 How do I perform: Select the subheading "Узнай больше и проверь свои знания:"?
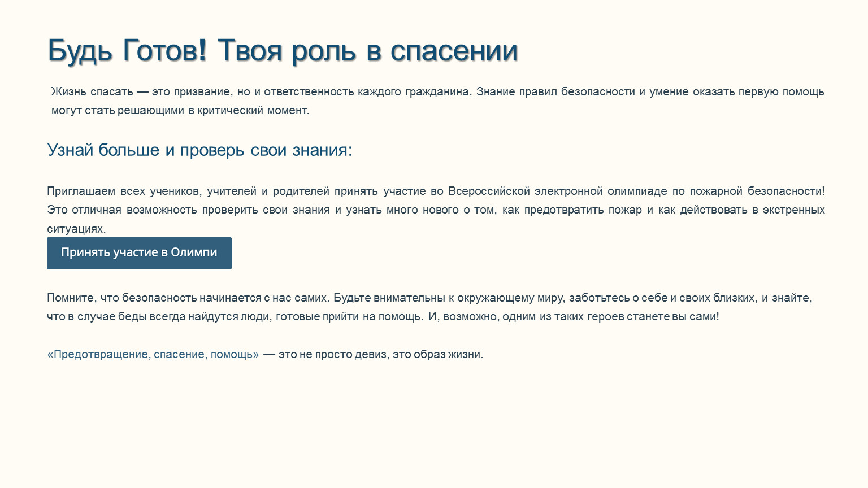pyautogui.click(x=199, y=150)
